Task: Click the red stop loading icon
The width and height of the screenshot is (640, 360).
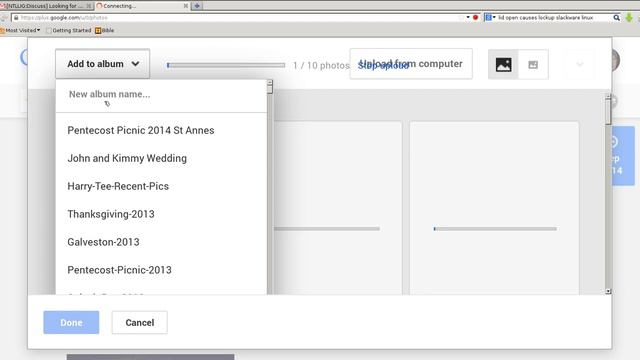Action: click(x=476, y=18)
